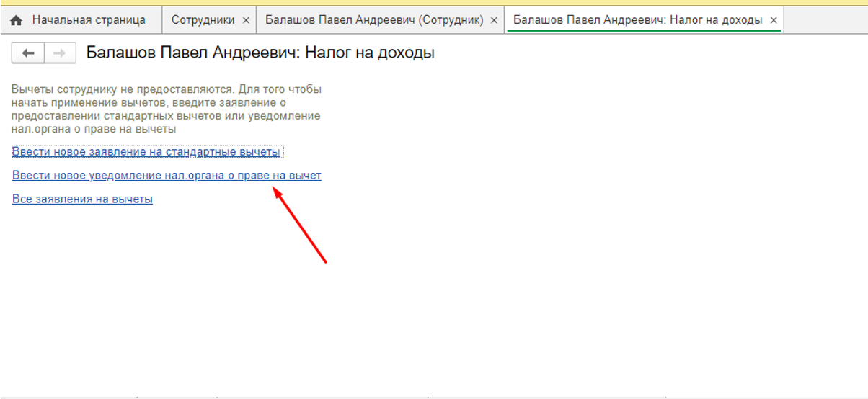The width and height of the screenshot is (868, 399).
Task: Close the Налог на доходы tab
Action: tap(774, 20)
